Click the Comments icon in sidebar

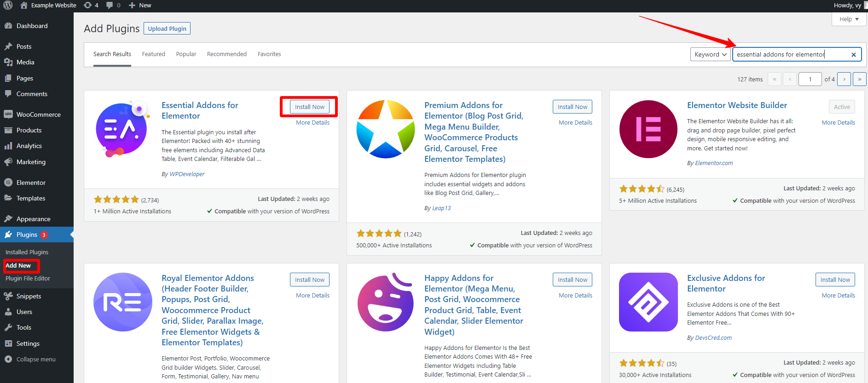click(8, 94)
